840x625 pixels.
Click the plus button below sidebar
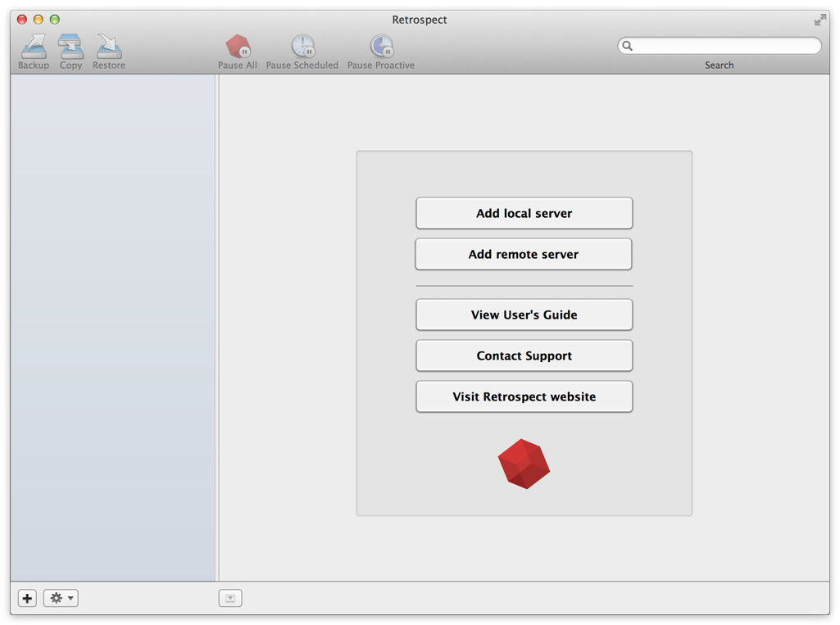[x=27, y=598]
